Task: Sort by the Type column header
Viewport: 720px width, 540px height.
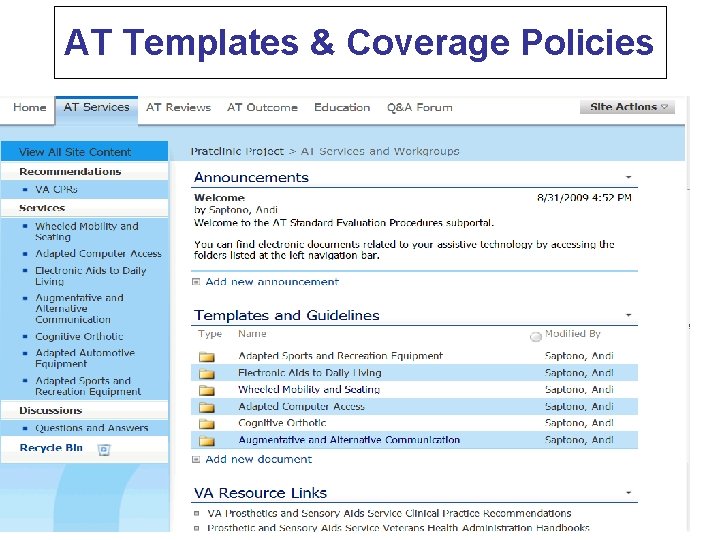Action: (210, 334)
